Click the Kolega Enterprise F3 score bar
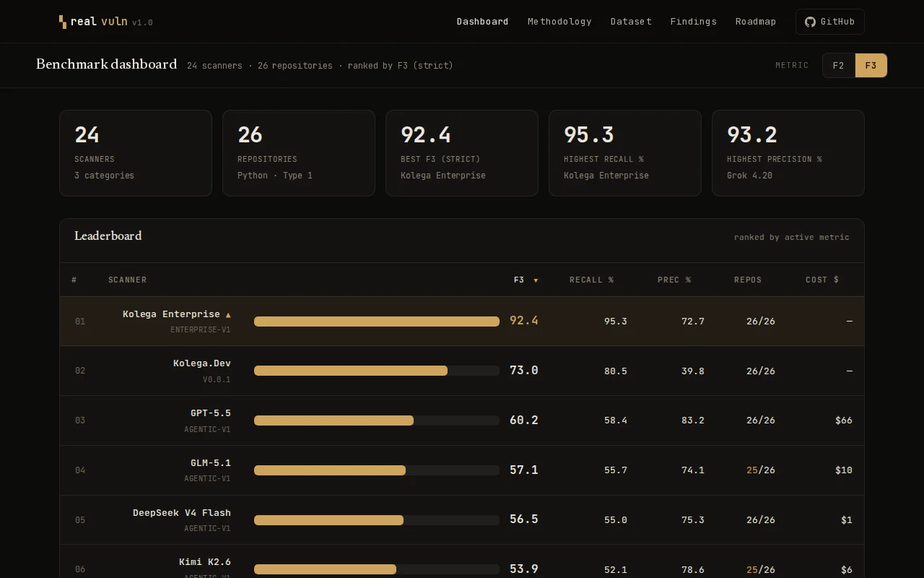 pyautogui.click(x=377, y=322)
